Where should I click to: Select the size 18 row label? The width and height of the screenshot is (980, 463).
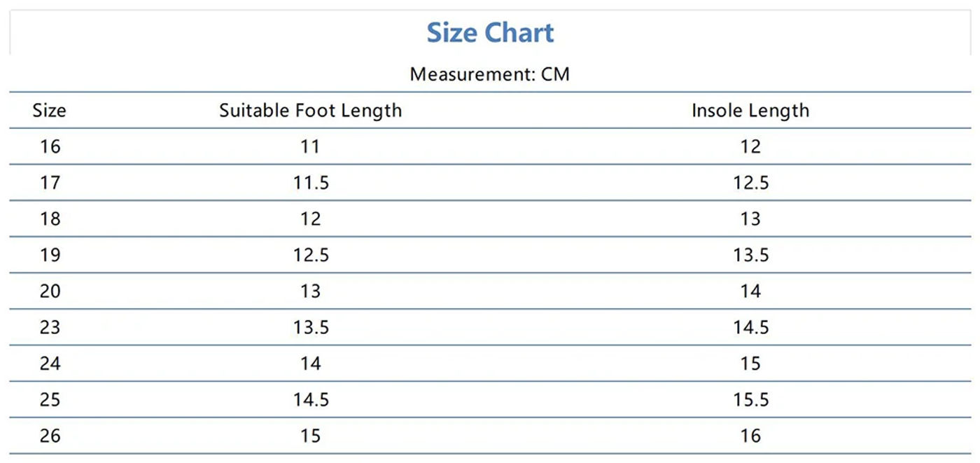coord(50,219)
